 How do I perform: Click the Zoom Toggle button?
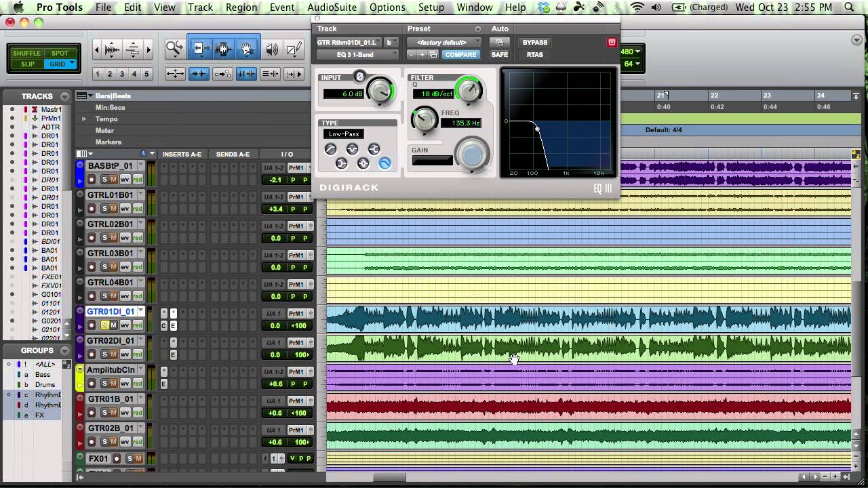click(175, 74)
